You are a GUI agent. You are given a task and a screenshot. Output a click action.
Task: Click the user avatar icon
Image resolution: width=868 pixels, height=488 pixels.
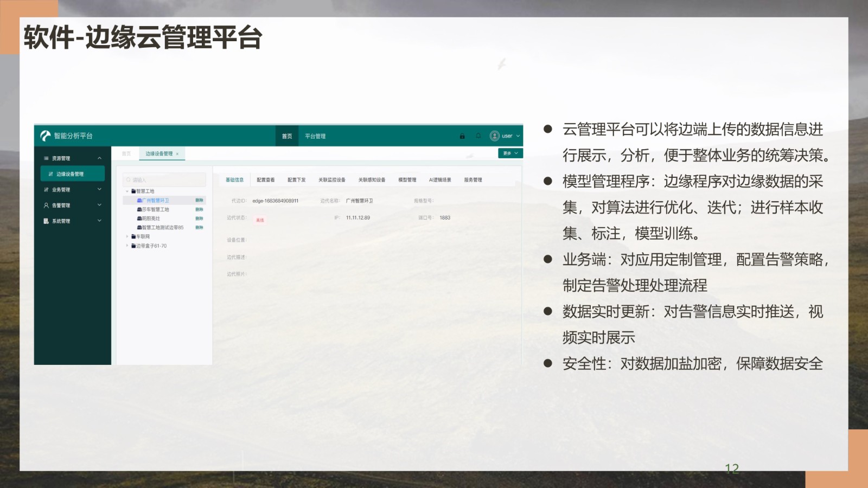click(x=494, y=136)
